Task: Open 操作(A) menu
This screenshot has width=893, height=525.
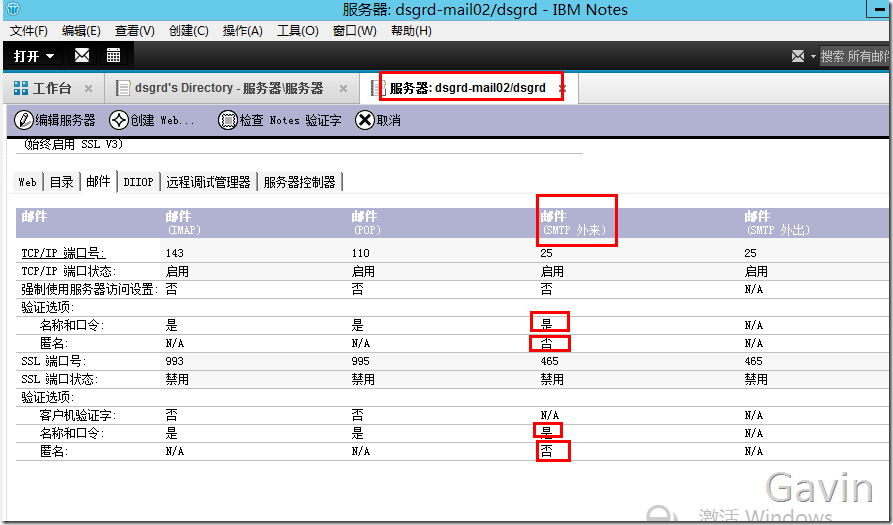Action: pyautogui.click(x=243, y=31)
